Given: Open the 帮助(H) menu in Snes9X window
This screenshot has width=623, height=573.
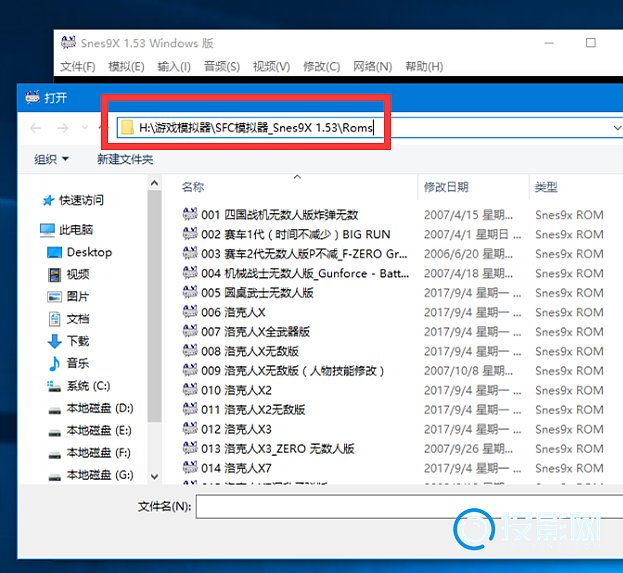Looking at the screenshot, I should tap(424, 66).
